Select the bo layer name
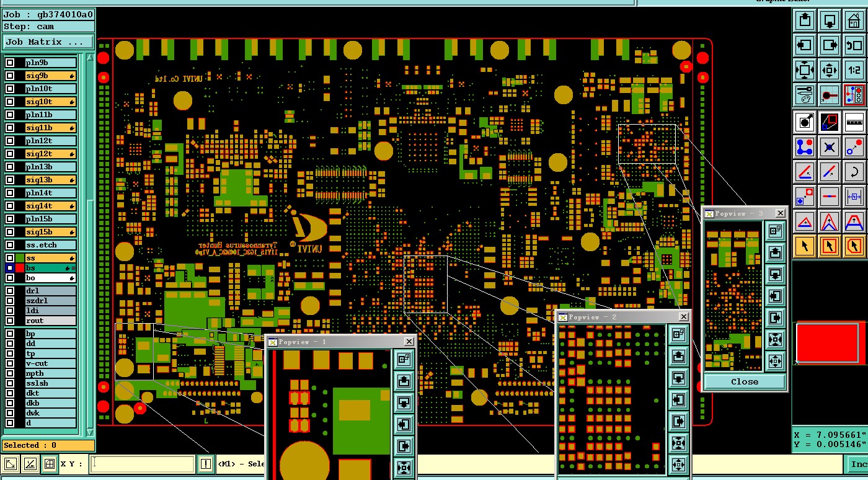 point(51,278)
